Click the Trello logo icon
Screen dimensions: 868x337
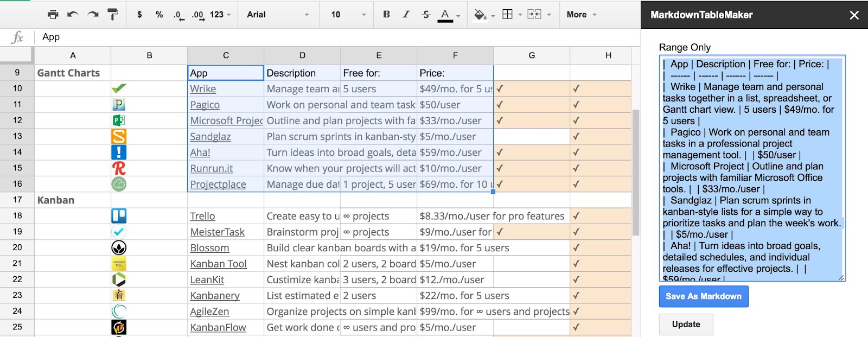pyautogui.click(x=119, y=216)
